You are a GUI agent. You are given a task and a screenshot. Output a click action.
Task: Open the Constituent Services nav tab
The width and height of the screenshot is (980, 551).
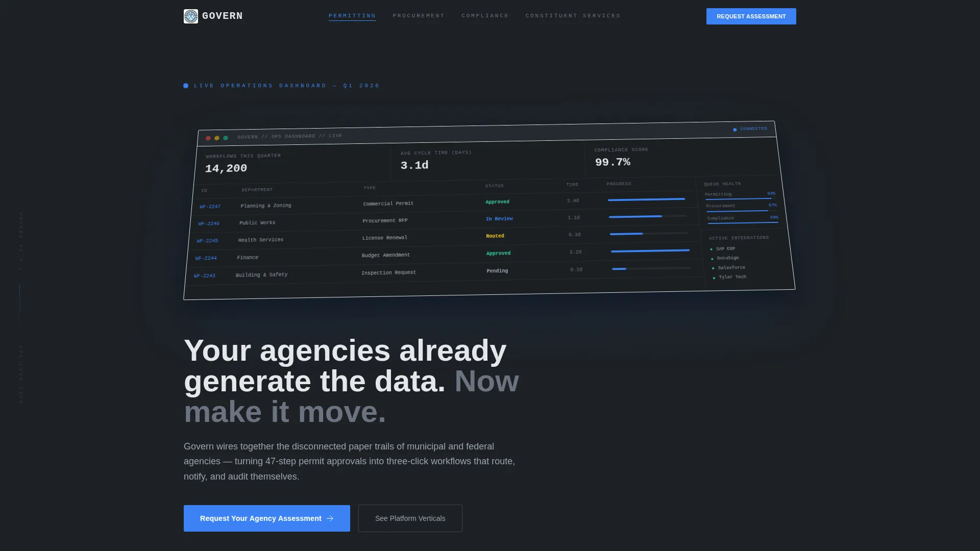coord(573,16)
